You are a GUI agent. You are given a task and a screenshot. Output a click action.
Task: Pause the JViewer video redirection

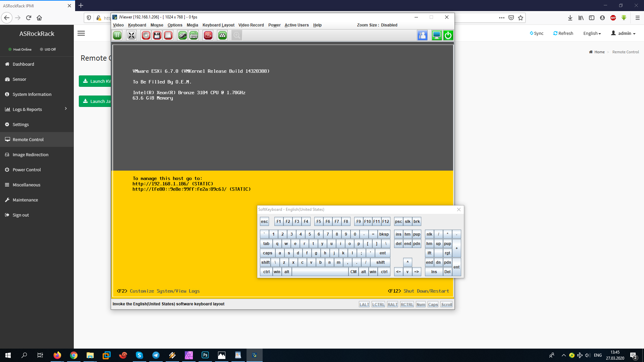point(117,35)
